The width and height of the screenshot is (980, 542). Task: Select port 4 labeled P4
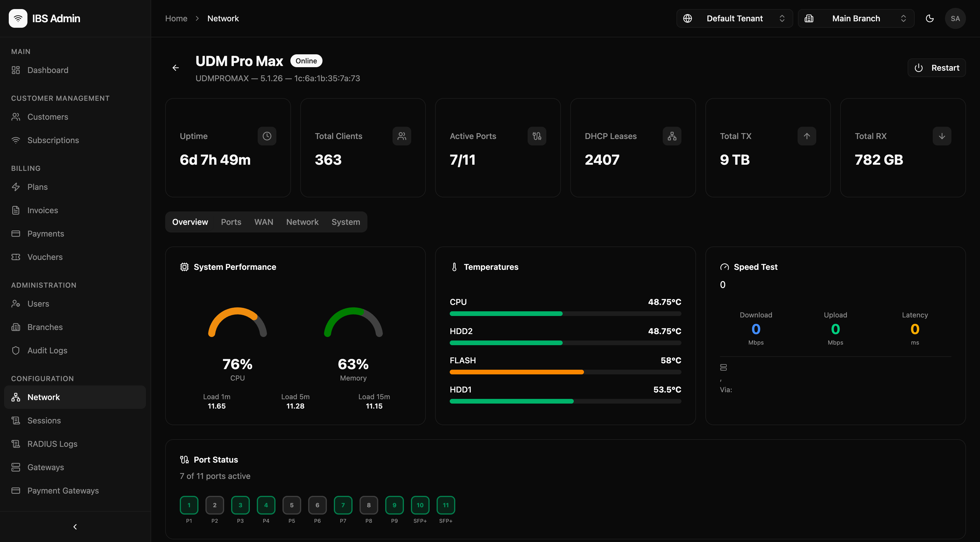[x=266, y=505]
